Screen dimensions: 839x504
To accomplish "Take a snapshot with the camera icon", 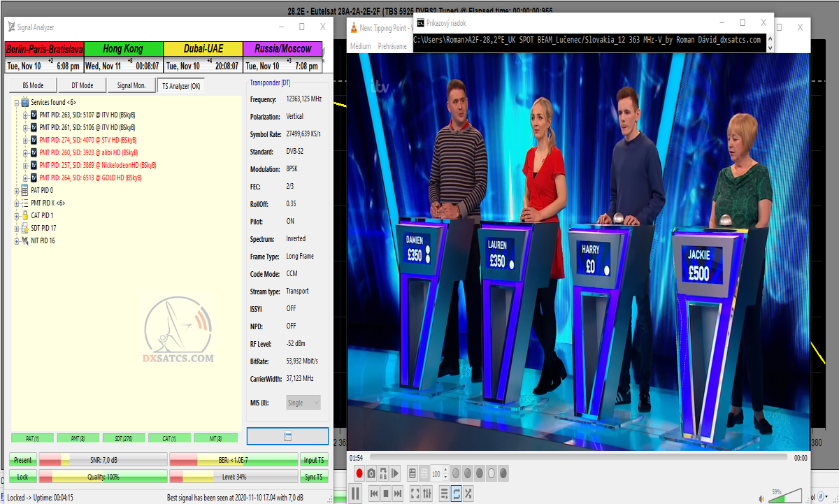I will pyautogui.click(x=371, y=473).
